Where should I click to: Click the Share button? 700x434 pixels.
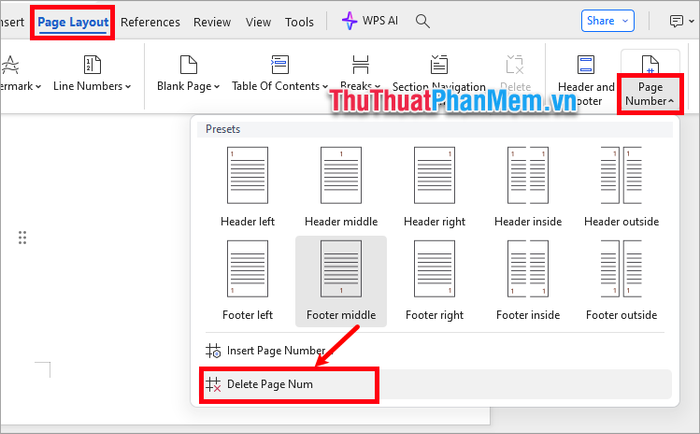coord(608,21)
